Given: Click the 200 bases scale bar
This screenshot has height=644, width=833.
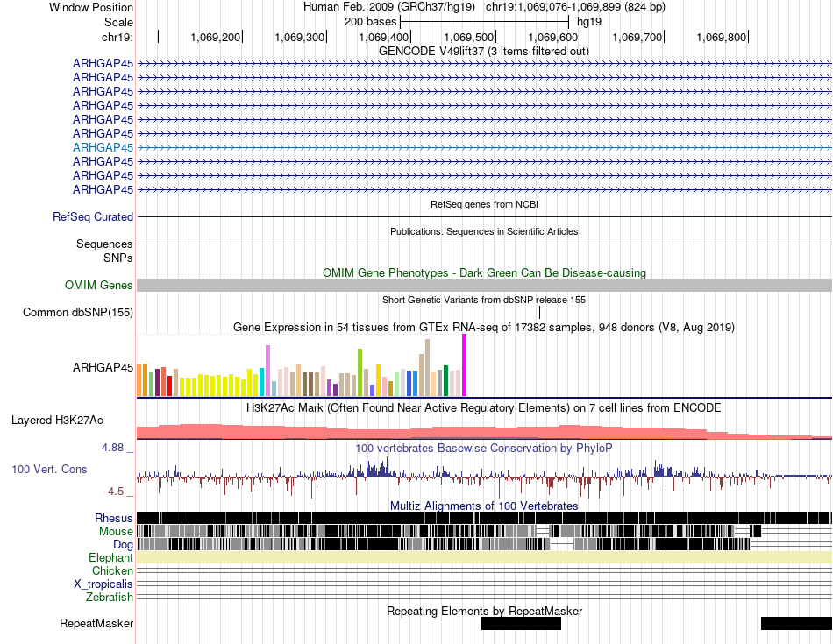Looking at the screenshot, I should [x=485, y=22].
